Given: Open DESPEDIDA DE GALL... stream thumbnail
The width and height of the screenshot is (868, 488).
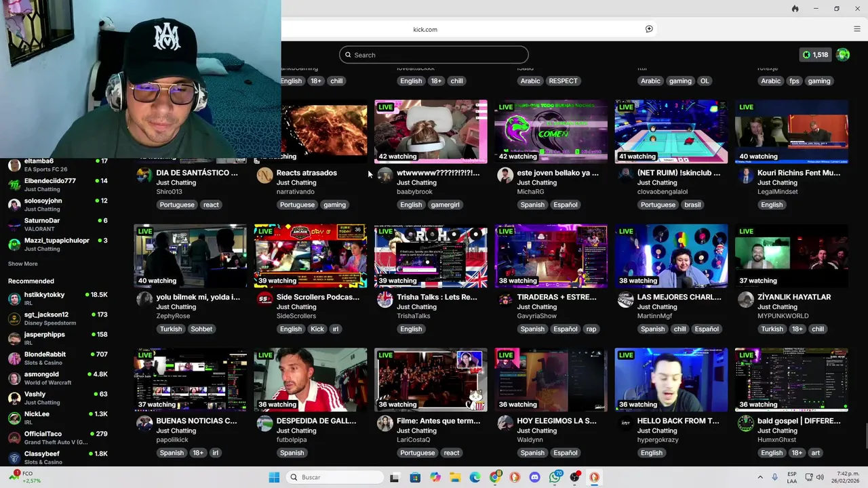Looking at the screenshot, I should point(311,380).
